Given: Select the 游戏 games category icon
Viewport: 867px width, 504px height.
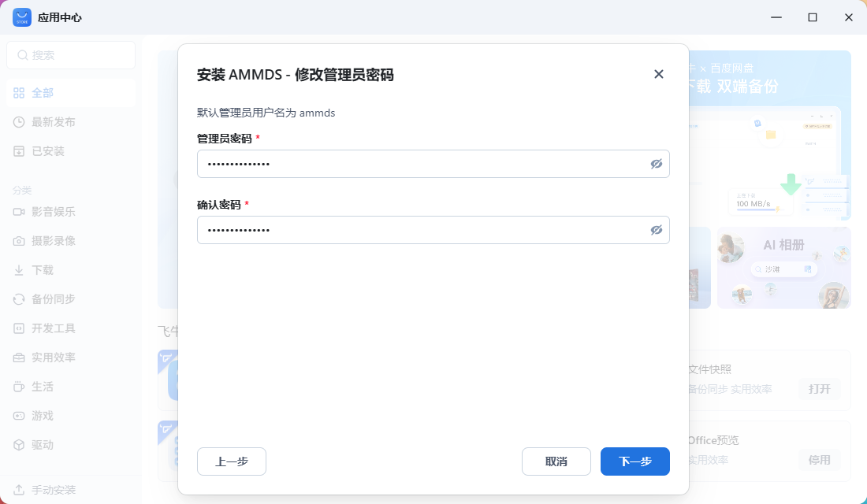Looking at the screenshot, I should tap(17, 415).
